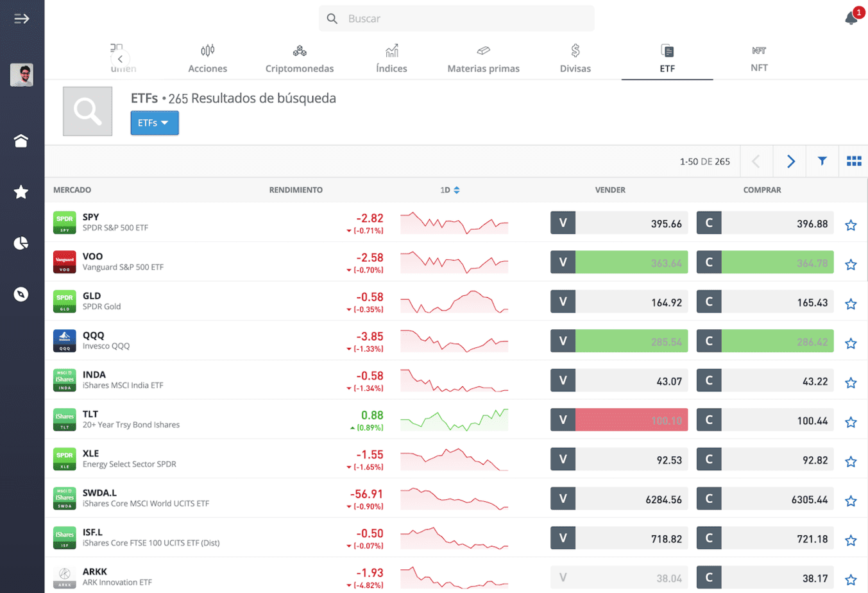Sell GLD at 164.92

pos(619,302)
